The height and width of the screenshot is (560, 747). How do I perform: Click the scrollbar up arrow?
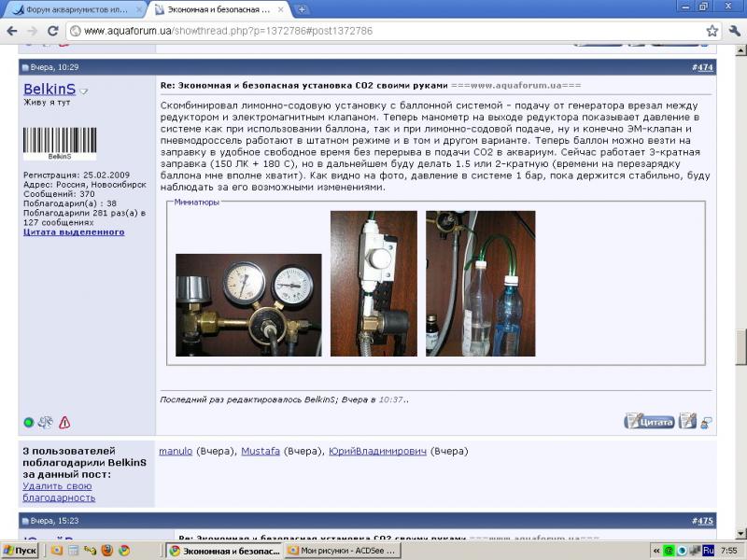point(740,49)
